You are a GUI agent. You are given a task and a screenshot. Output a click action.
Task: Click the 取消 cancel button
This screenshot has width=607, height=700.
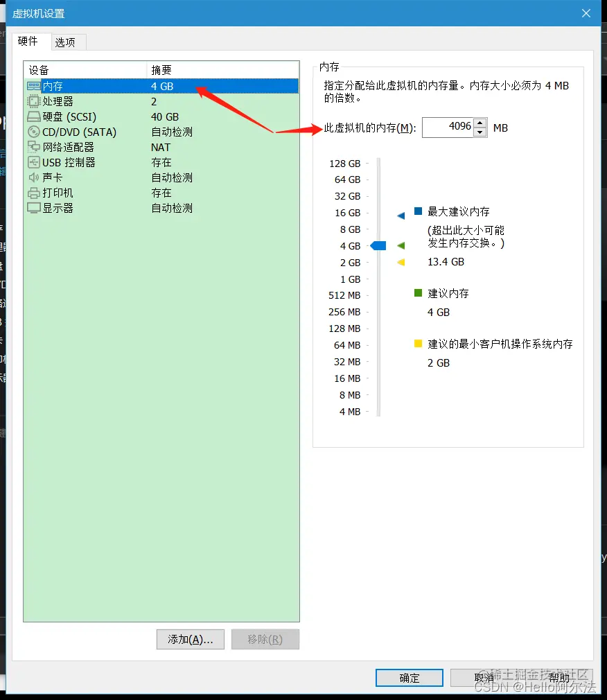(484, 678)
